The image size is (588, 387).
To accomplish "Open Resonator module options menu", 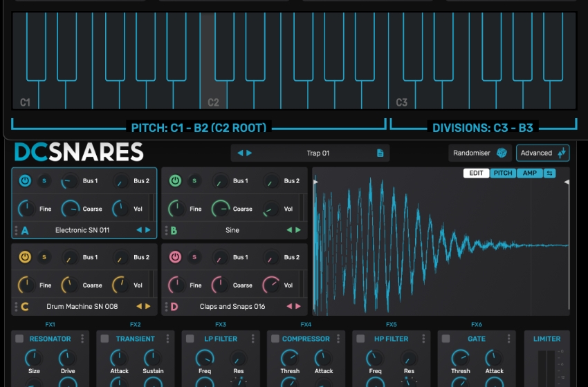I will tap(82, 339).
